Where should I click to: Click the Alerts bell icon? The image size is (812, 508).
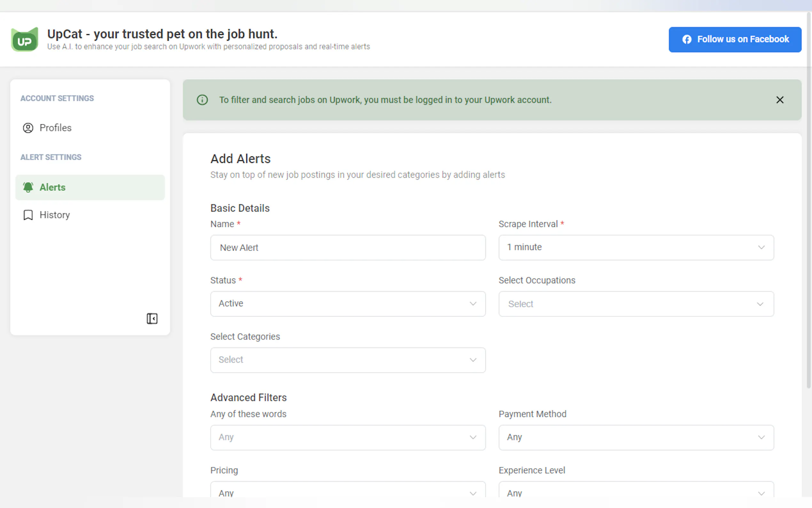pos(28,187)
